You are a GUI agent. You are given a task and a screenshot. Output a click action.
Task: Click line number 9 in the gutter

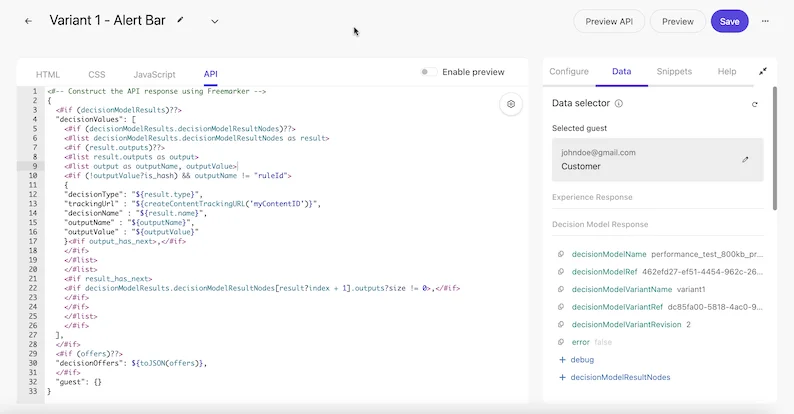pyautogui.click(x=34, y=166)
